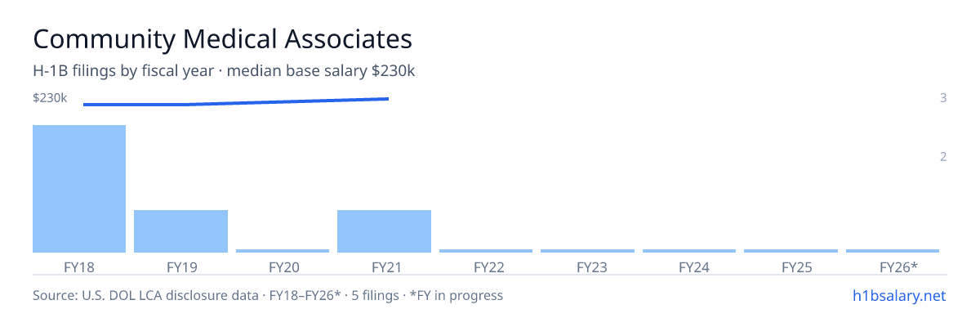
Task: Click the right axis value 3
Action: pyautogui.click(x=943, y=98)
